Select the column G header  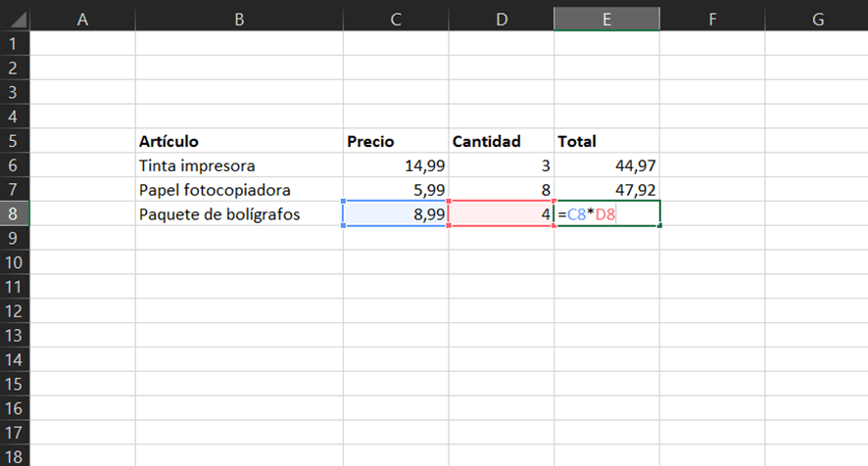tap(816, 17)
